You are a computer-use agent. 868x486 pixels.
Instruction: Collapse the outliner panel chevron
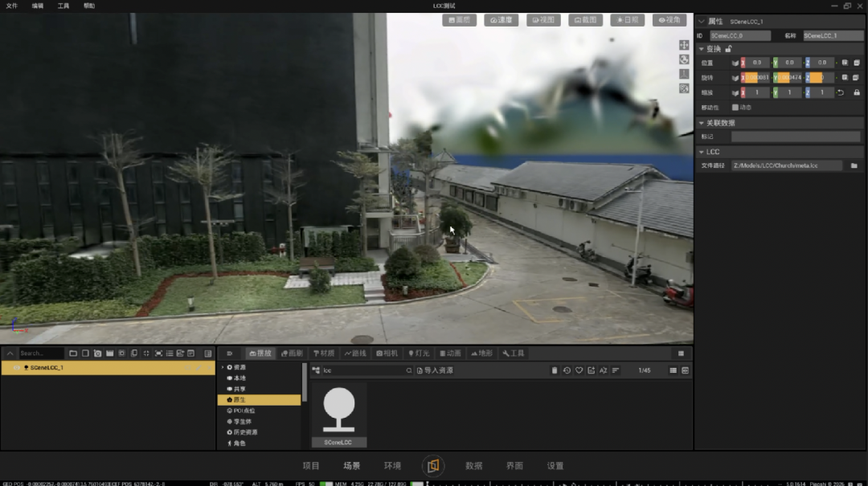[10, 353]
